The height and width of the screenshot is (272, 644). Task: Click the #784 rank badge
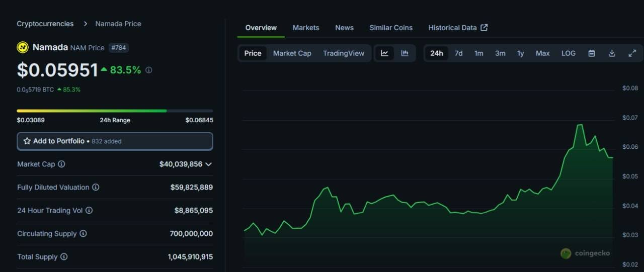(x=119, y=47)
